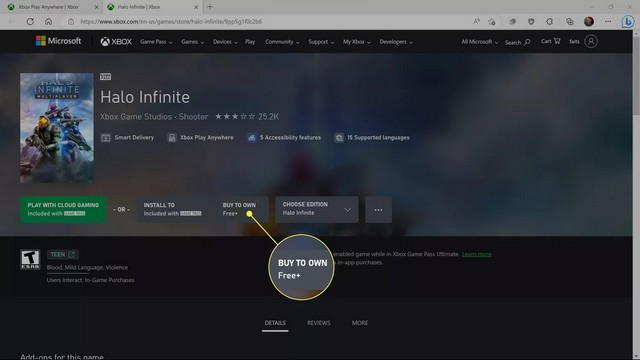Image resolution: width=640 pixels, height=360 pixels.
Task: Open the Bing sidebar icon
Action: 628,22
